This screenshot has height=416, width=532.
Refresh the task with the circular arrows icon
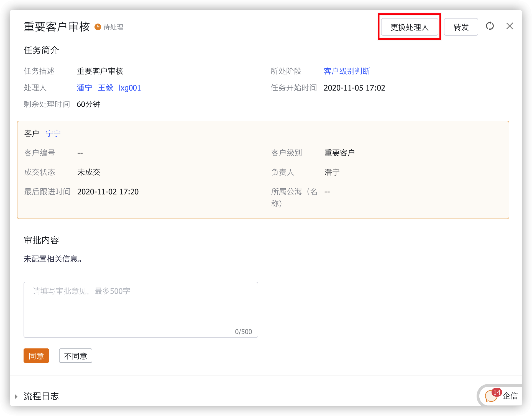tap(490, 26)
